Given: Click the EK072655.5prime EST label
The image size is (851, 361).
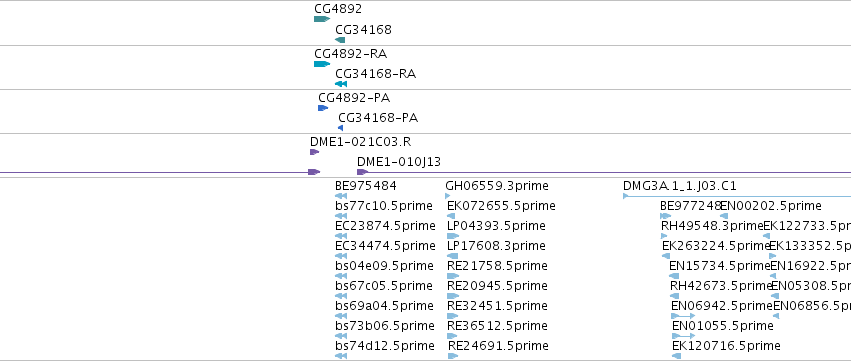Looking at the screenshot, I should (501, 206).
